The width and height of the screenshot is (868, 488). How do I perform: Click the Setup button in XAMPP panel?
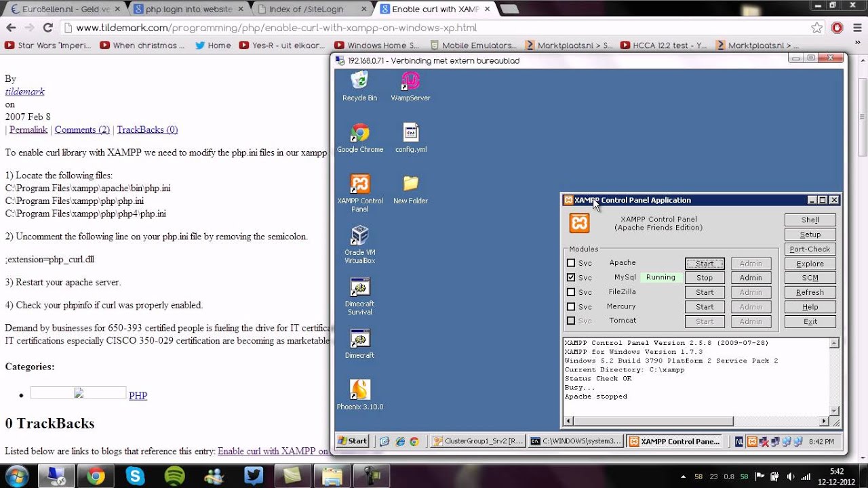tap(810, 235)
